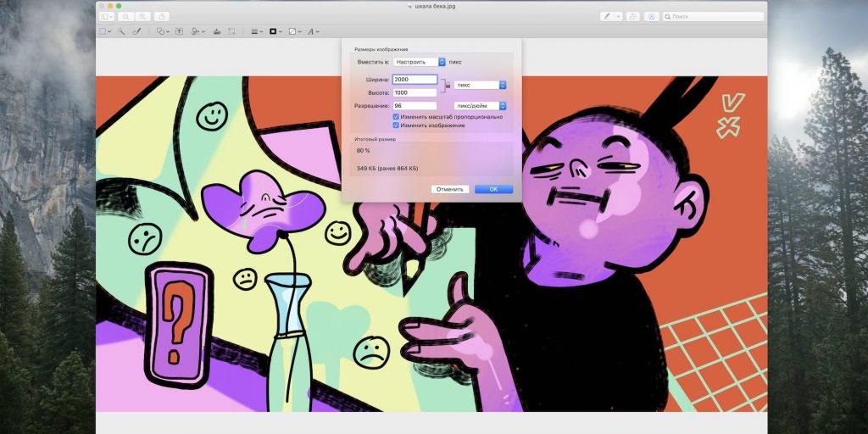The image size is (868, 434).
Task: Open the Shapes tool menu
Action: 162,31
